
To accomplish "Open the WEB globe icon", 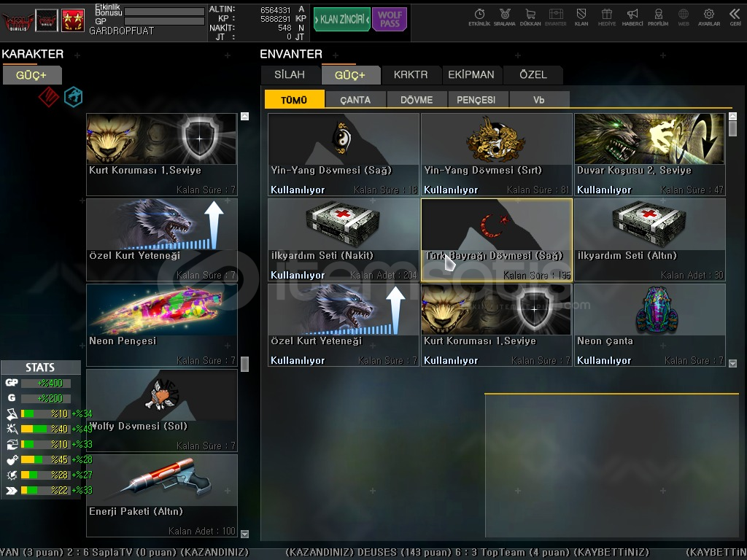I will click(684, 17).
